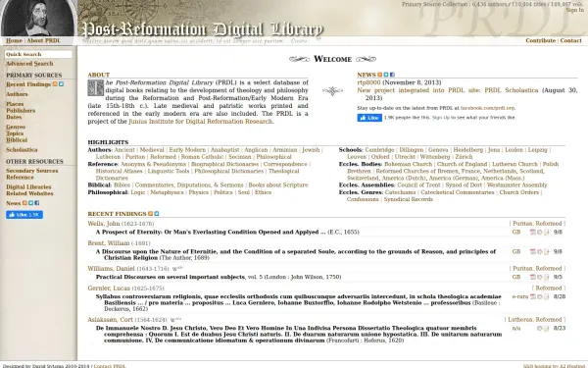Open the Twitter icon beside RECENT FINDINGS heading

point(157,213)
